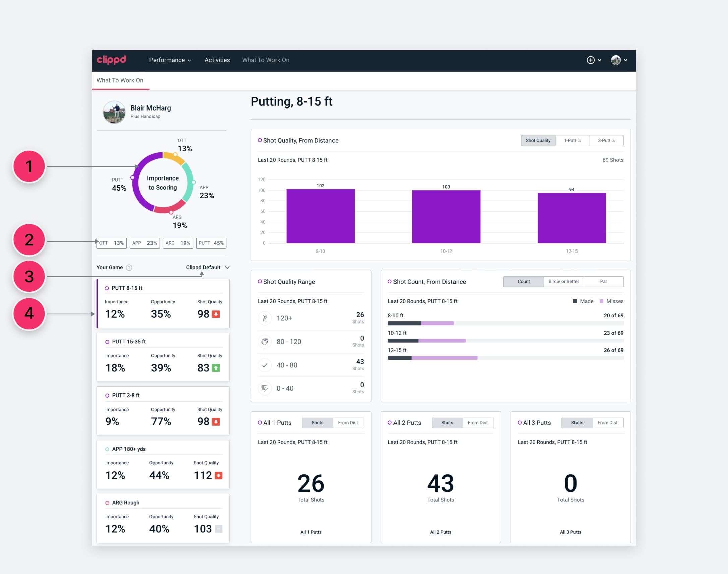728x574 pixels.
Task: Click the purple Made legend swatch
Action: (575, 301)
